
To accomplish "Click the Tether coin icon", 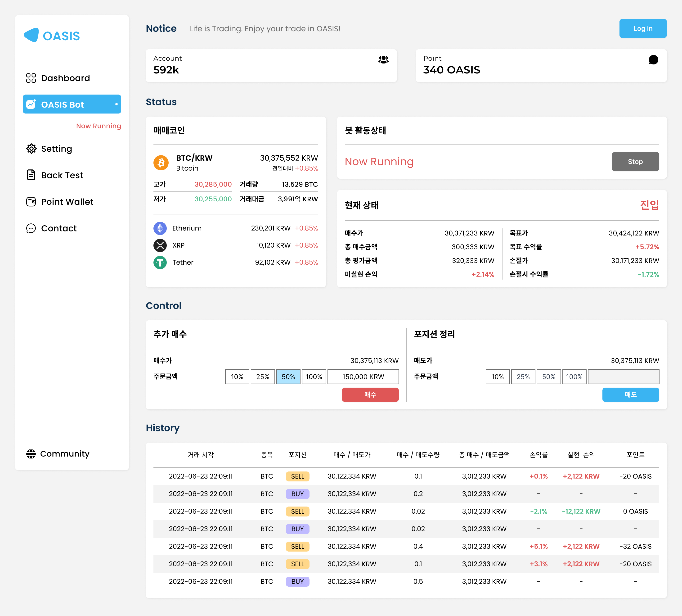I will (160, 262).
